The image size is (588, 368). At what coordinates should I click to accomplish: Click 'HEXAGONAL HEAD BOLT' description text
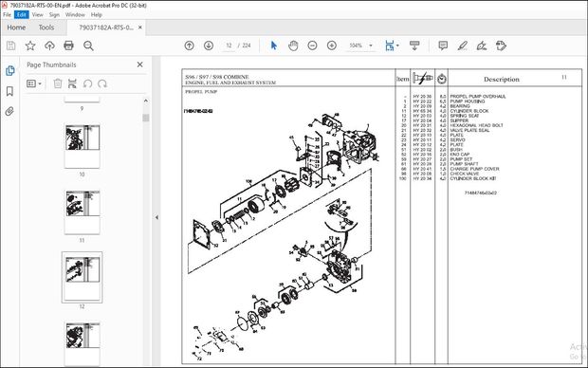(x=476, y=125)
